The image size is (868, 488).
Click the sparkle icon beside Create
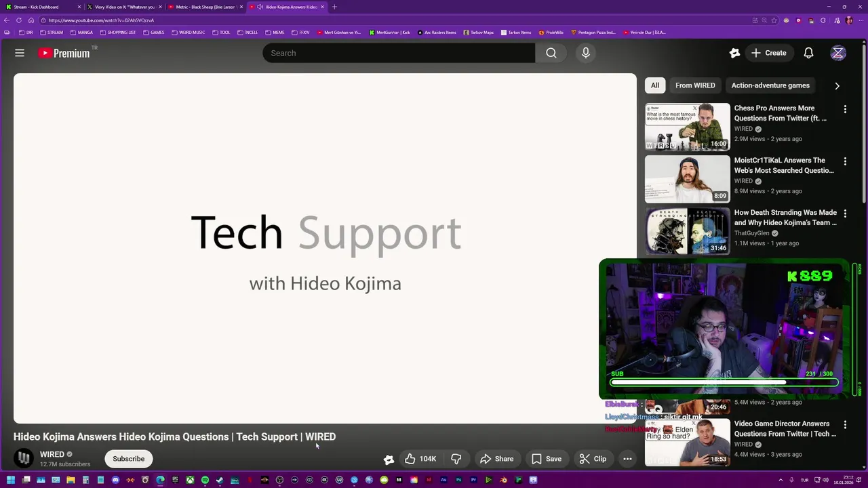point(734,53)
